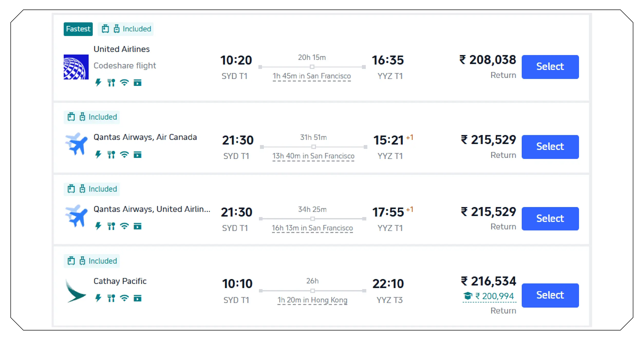Expand the 1h 20m in Hong Kong layover details
The image size is (644, 340).
[313, 300]
